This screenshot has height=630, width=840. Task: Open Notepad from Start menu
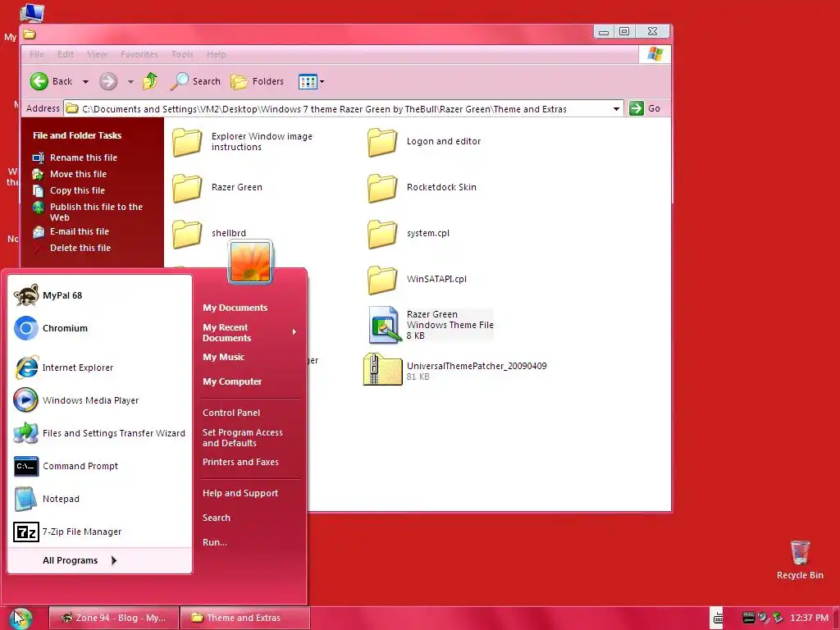(99, 499)
